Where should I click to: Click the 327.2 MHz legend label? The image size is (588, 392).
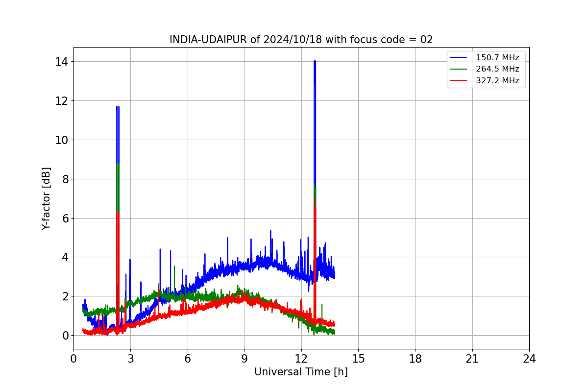coord(497,81)
